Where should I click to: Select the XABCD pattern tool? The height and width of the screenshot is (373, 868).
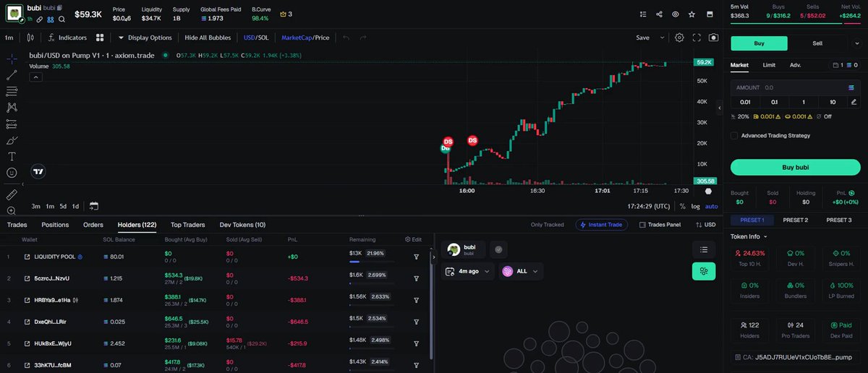click(12, 107)
